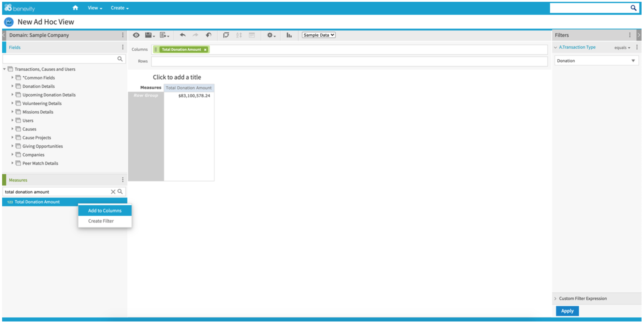Collapse Transactions, Causes and Users tree
The height and width of the screenshot is (324, 644).
click(x=5, y=69)
